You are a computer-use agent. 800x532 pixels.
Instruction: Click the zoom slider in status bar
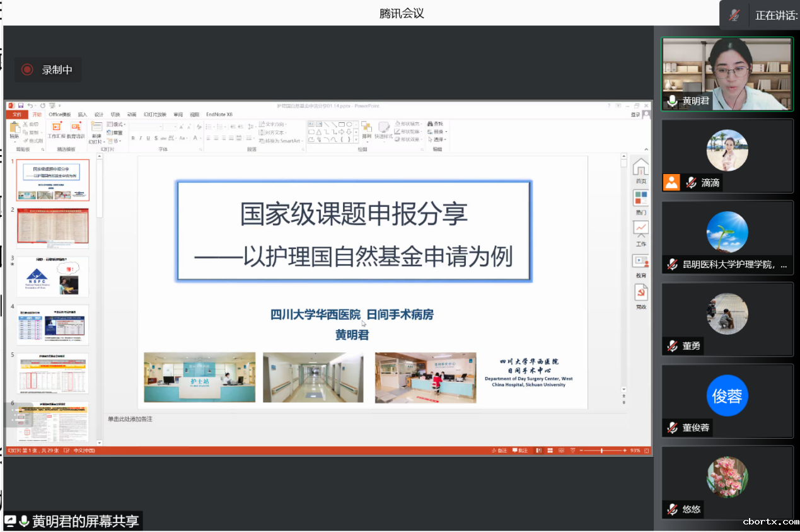click(602, 451)
